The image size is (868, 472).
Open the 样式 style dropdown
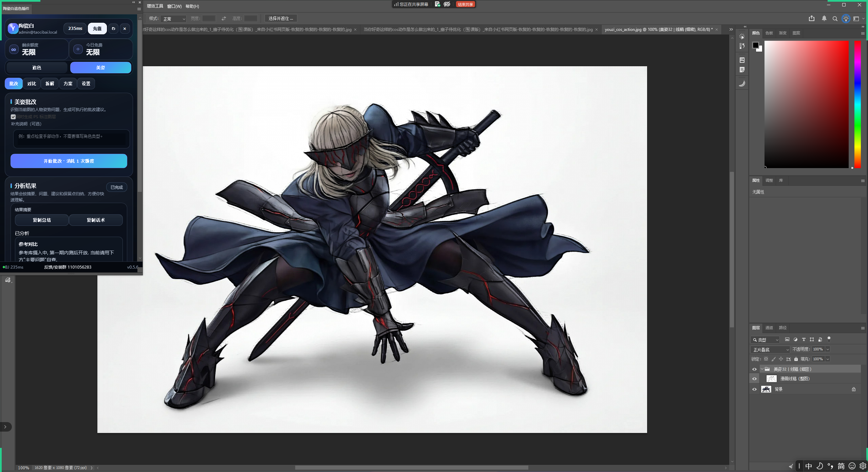[x=174, y=19]
